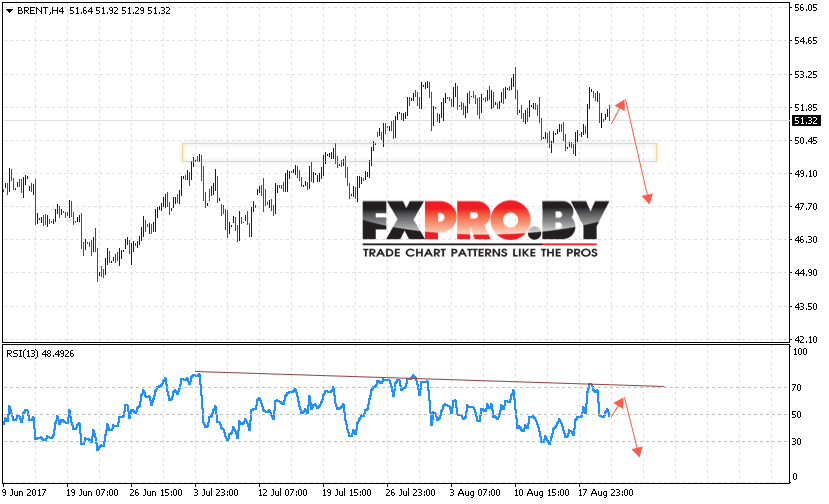The width and height of the screenshot is (829, 504).
Task: Click the RSI 70 level label
Action: coord(797,388)
